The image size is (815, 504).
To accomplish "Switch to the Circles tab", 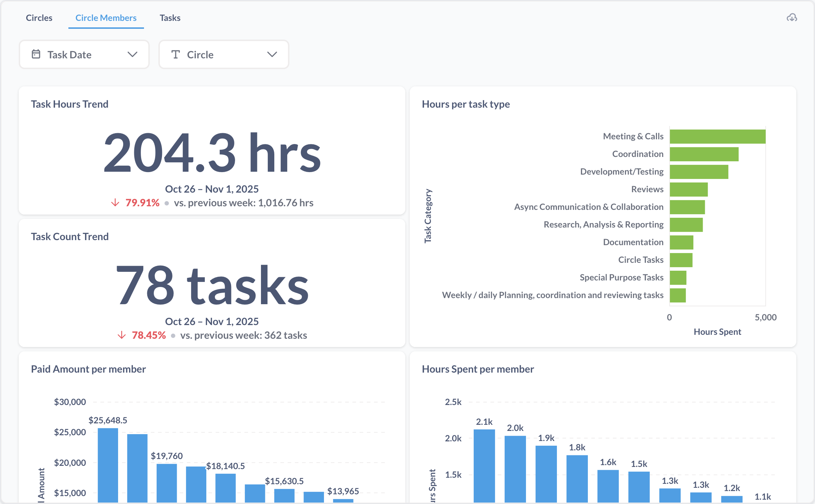I will [39, 18].
